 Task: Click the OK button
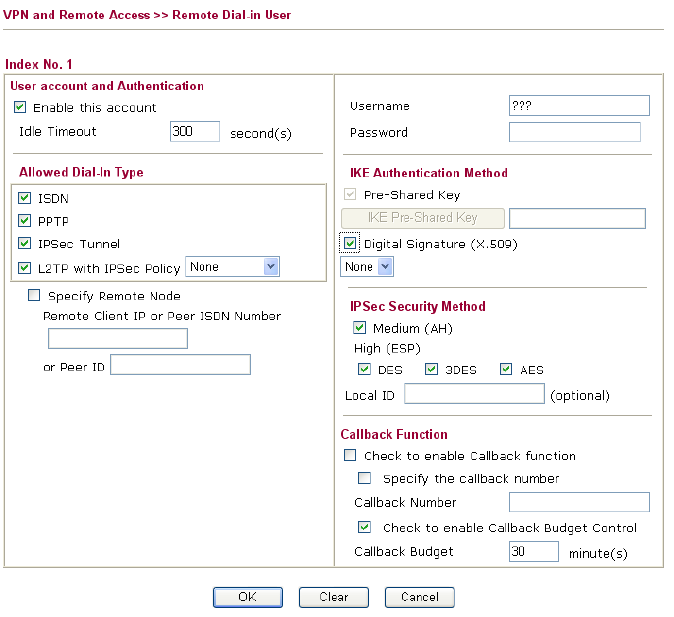[x=247, y=597]
